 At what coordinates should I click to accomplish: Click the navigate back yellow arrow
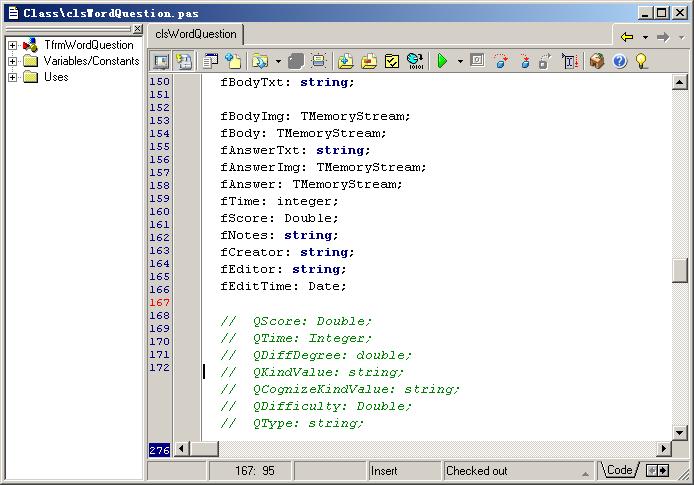point(627,36)
